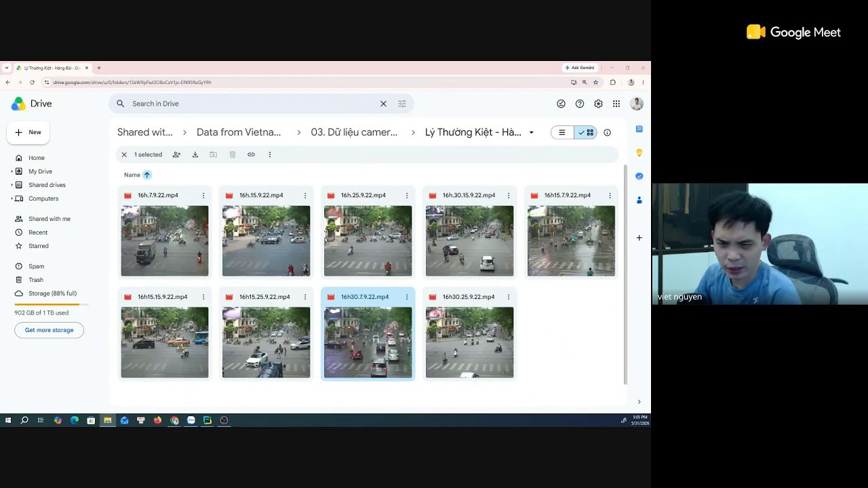Open the Drive help menu
Screen dimensions: 868x488
[580, 104]
